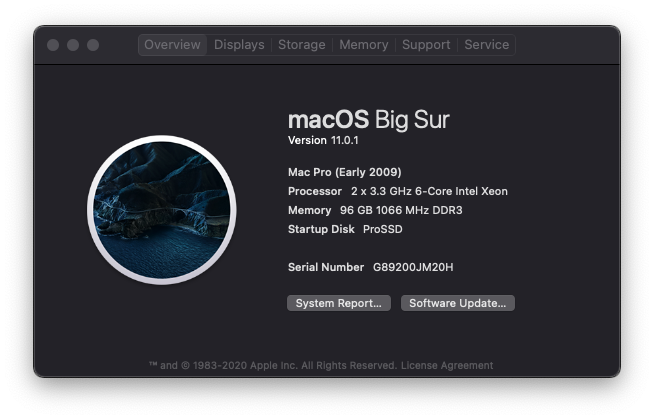Click the Apple copyright notice text
Screen dimensions: 654x419
point(272,366)
